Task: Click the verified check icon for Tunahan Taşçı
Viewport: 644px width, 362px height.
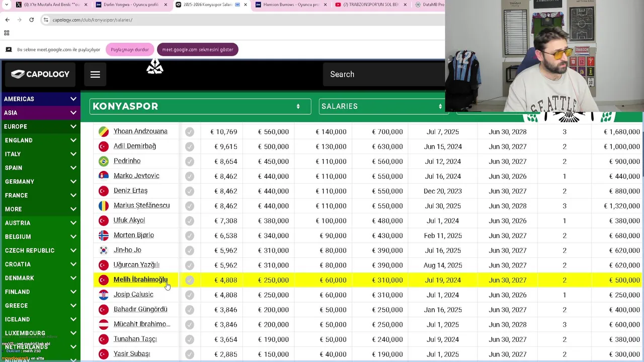Action: point(190,339)
